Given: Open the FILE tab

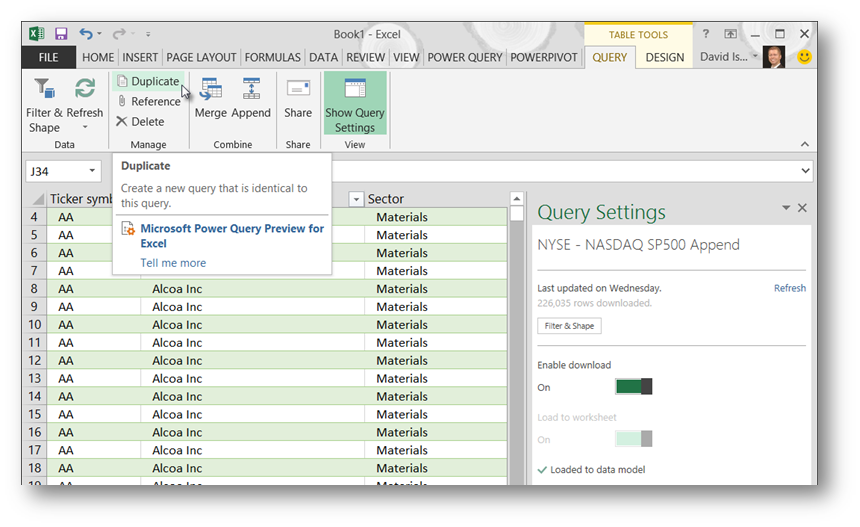Looking at the screenshot, I should tap(48, 57).
